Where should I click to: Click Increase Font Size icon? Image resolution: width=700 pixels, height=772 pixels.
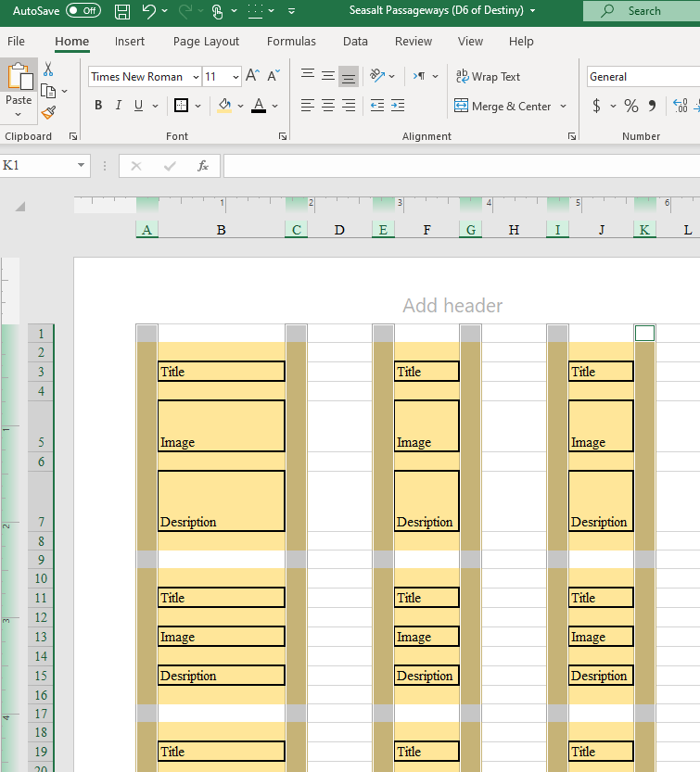[252, 77]
